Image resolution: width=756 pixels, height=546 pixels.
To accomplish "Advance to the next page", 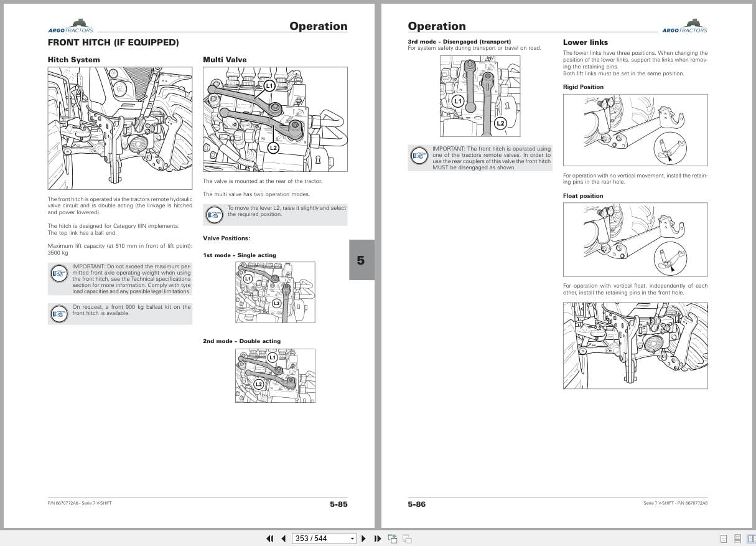I will click(363, 538).
